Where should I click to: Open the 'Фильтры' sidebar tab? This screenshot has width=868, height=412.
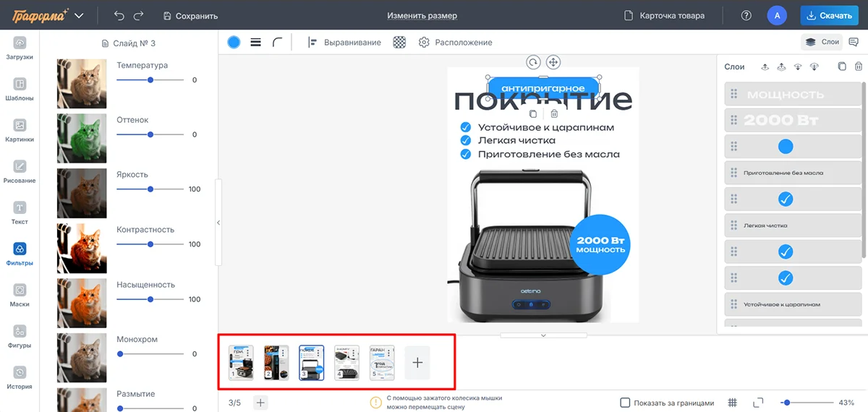[20, 254]
